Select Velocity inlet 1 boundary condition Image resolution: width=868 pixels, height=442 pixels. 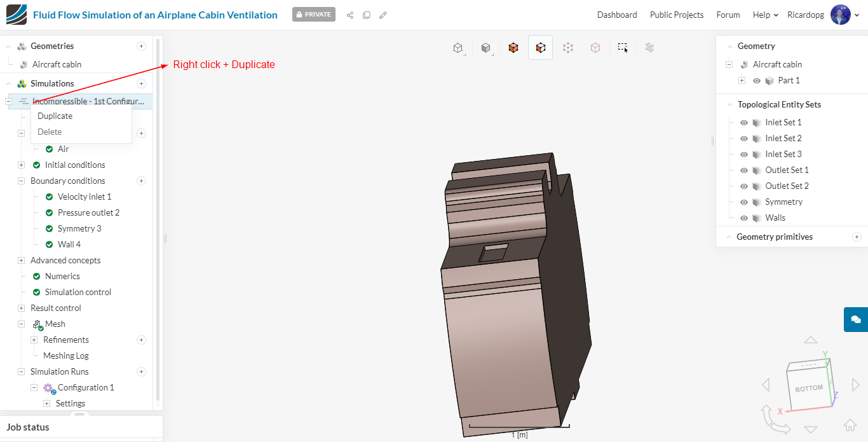pyautogui.click(x=84, y=197)
